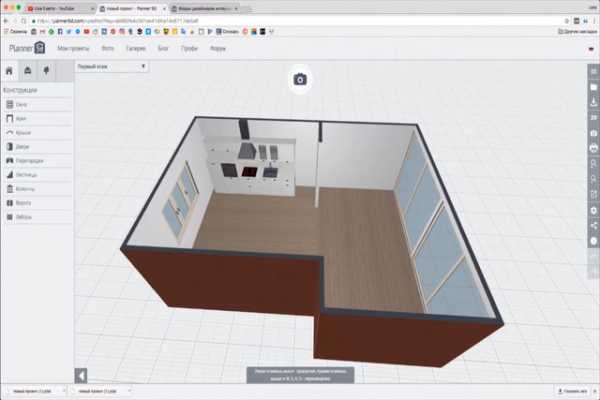The image size is (600, 400).
Task: Open the 'Галерея' menu item
Action: [138, 47]
